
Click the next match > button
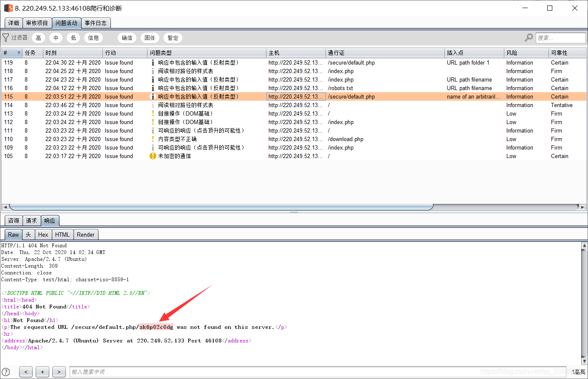[59, 372]
